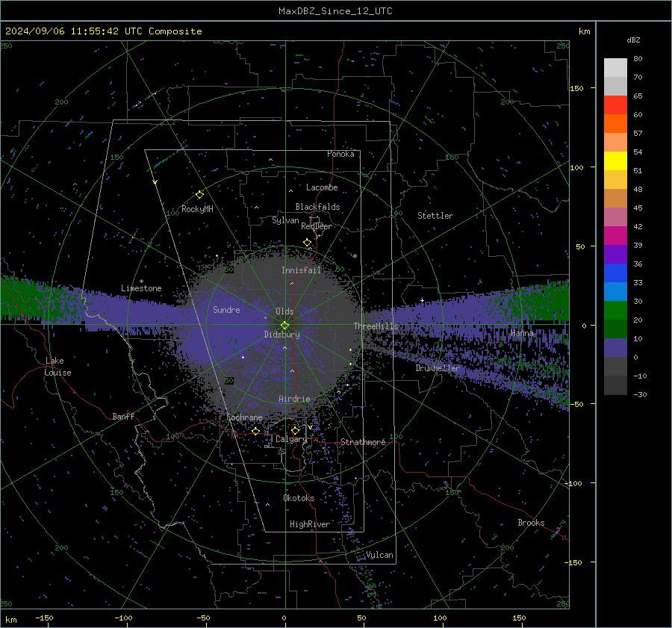672x628 pixels.
Task: Click the 80 value in dBZ legend
Action: click(x=638, y=59)
